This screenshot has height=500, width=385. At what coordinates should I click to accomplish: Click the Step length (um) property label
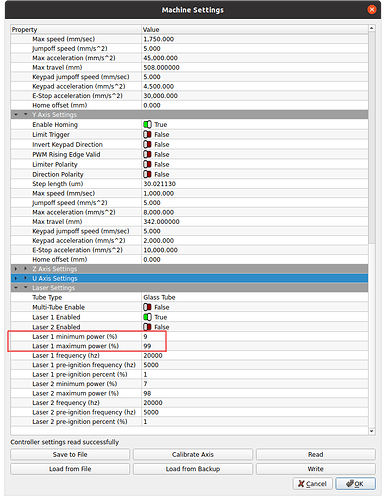point(58,184)
